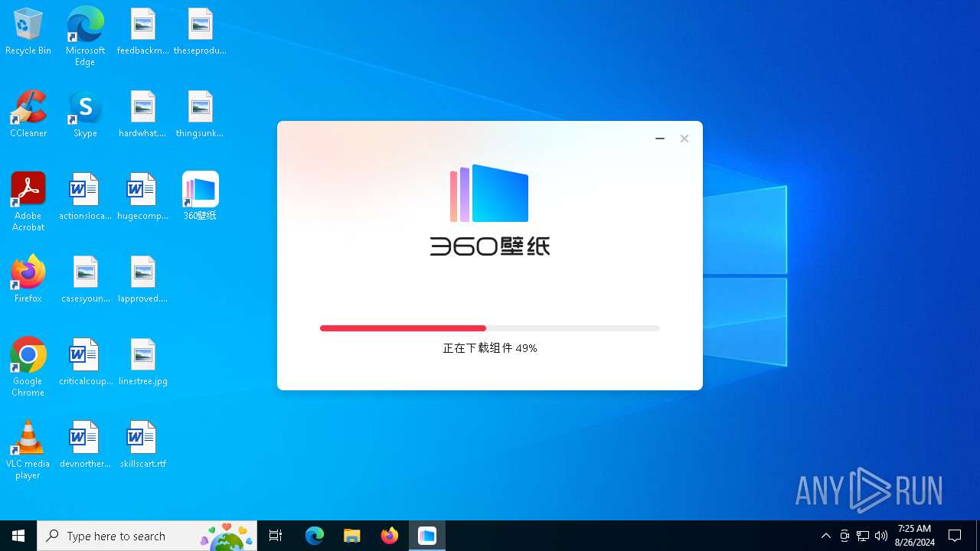This screenshot has width=980, height=551.
Task: Select the thingsunk... image file
Action: click(200, 114)
